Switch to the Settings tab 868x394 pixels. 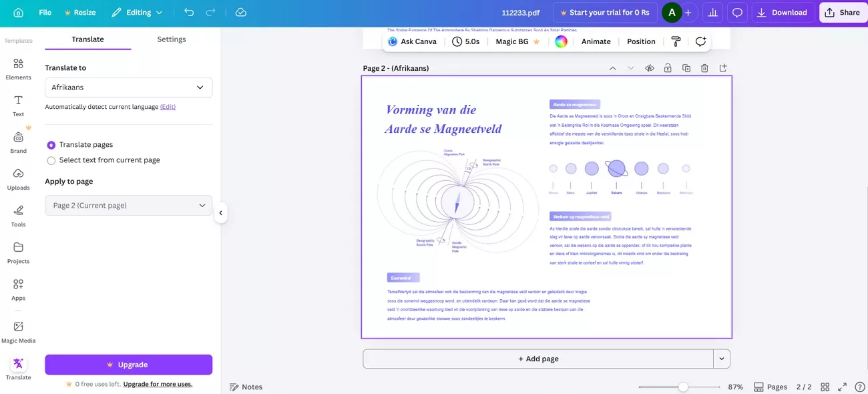(x=171, y=39)
